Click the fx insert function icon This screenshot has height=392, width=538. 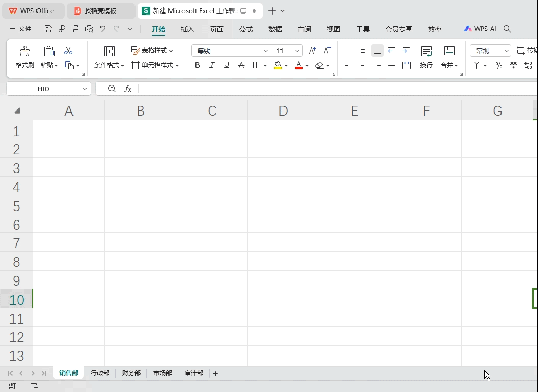pyautogui.click(x=128, y=89)
